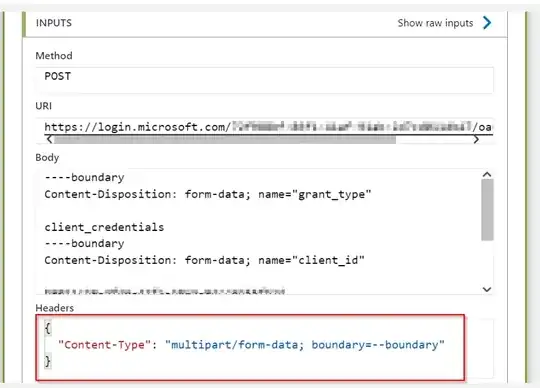The height and width of the screenshot is (388, 540).
Task: Click the first '----boundary' line in Body
Action: [84, 178]
